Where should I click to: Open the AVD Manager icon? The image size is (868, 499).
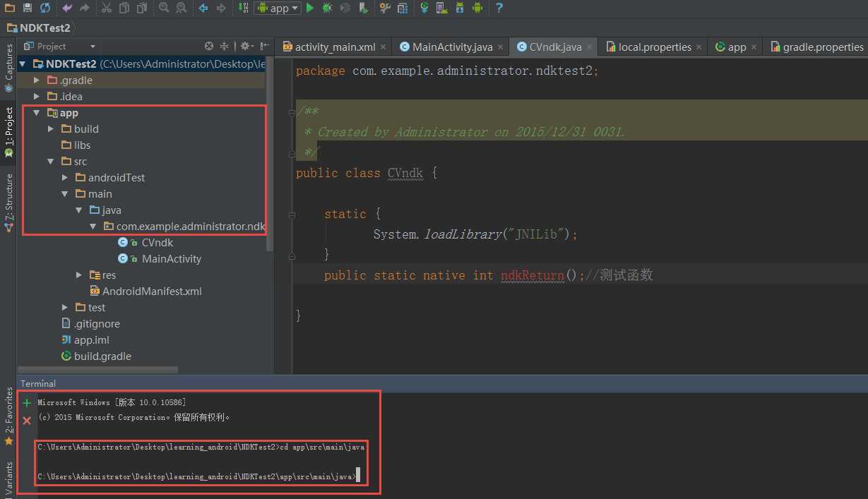pos(442,8)
